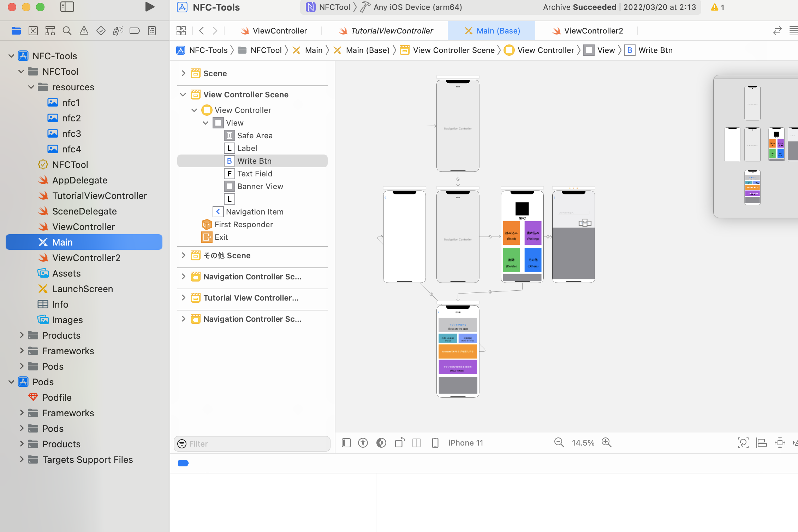Open the Issue navigator warning icon
Image resolution: width=798 pixels, height=532 pixels.
click(x=84, y=31)
